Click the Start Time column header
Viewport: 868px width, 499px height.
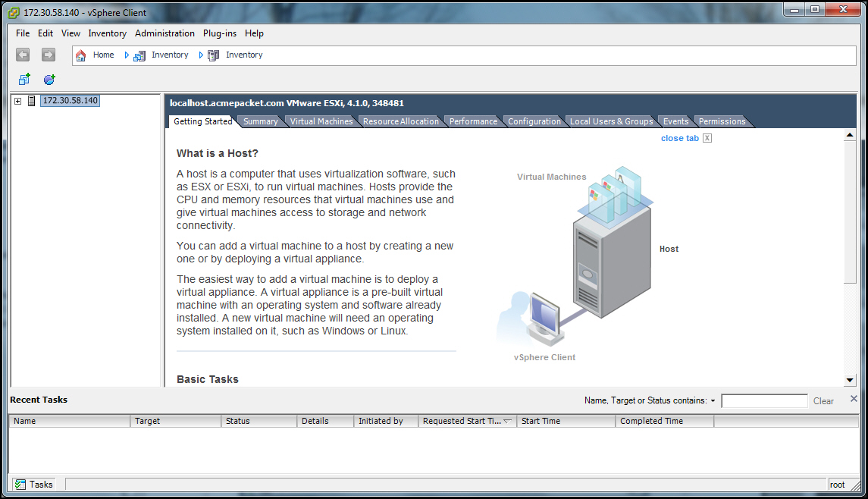(566, 421)
